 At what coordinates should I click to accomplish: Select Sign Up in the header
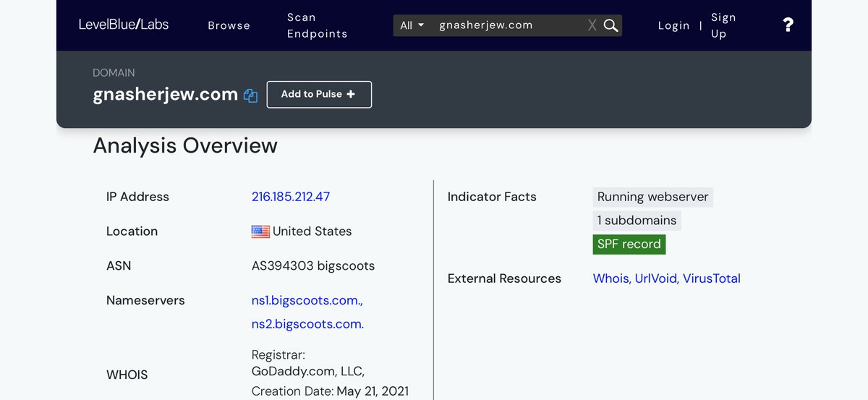[723, 25]
